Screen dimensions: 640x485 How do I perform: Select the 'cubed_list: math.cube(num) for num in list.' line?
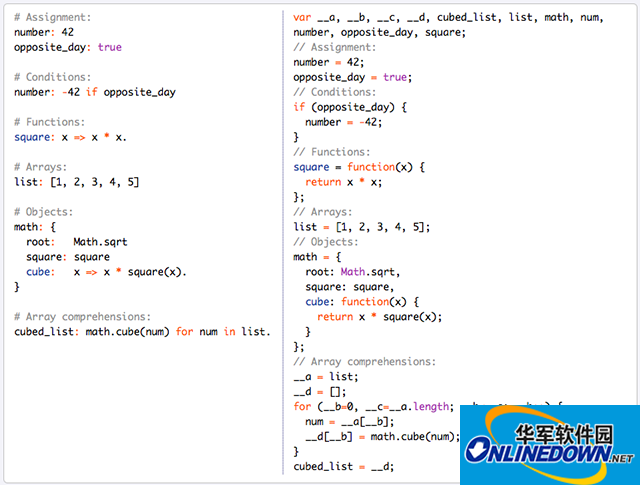[142, 332]
